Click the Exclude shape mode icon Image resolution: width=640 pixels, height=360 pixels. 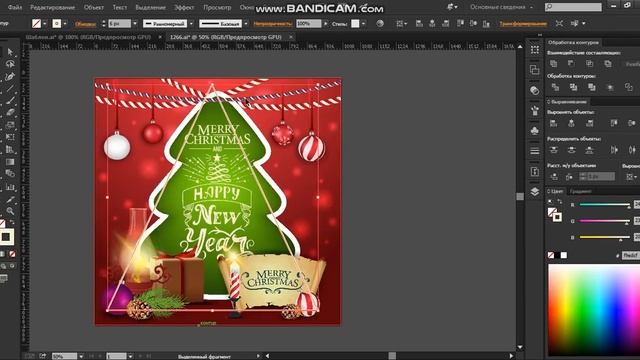tap(608, 63)
